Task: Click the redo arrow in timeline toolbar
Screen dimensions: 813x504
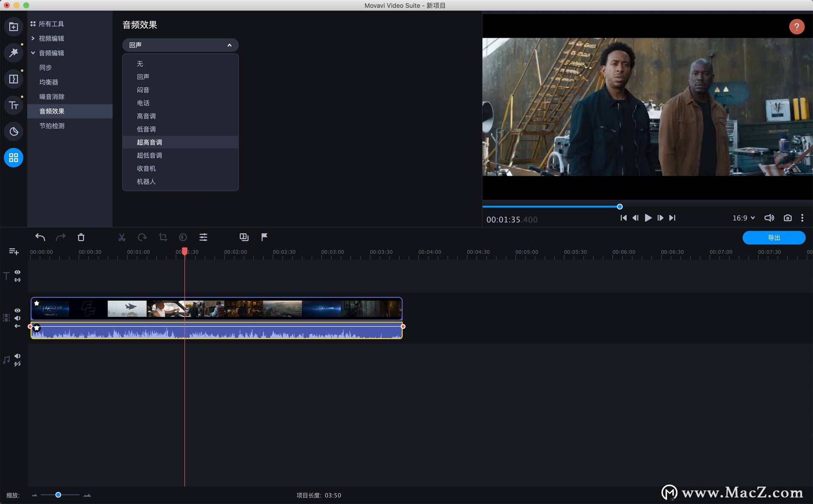Action: point(61,237)
